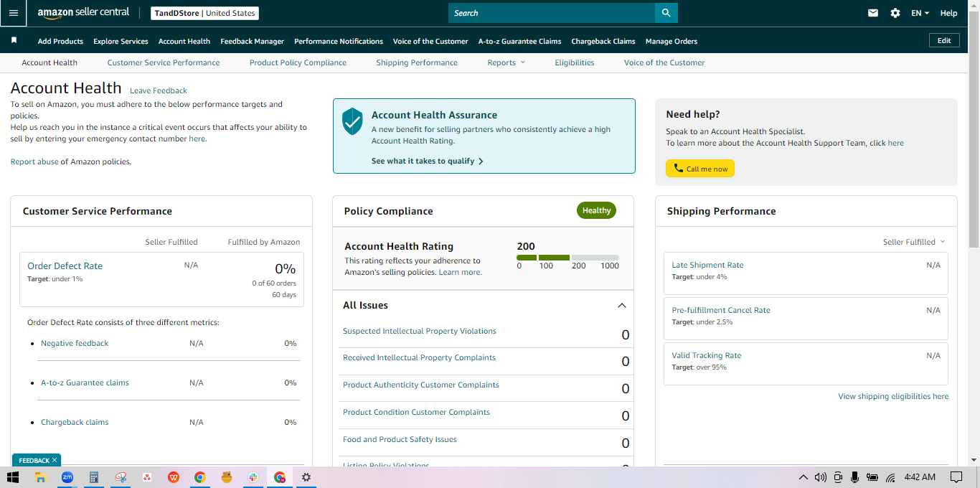Screen dimensions: 980x488
Task: Open Windows Settings gear on taskbar
Action: [306, 477]
